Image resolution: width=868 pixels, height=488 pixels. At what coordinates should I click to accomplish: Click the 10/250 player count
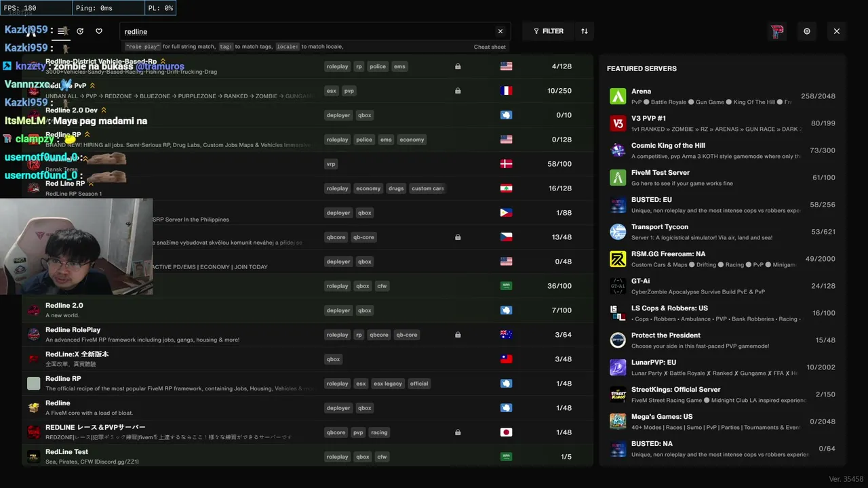click(x=559, y=91)
